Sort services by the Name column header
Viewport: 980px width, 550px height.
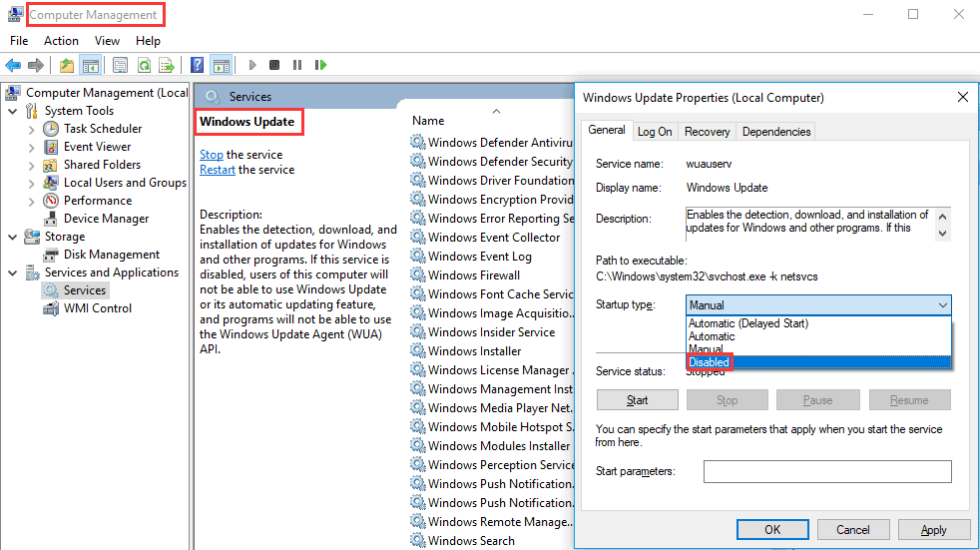[x=428, y=121]
